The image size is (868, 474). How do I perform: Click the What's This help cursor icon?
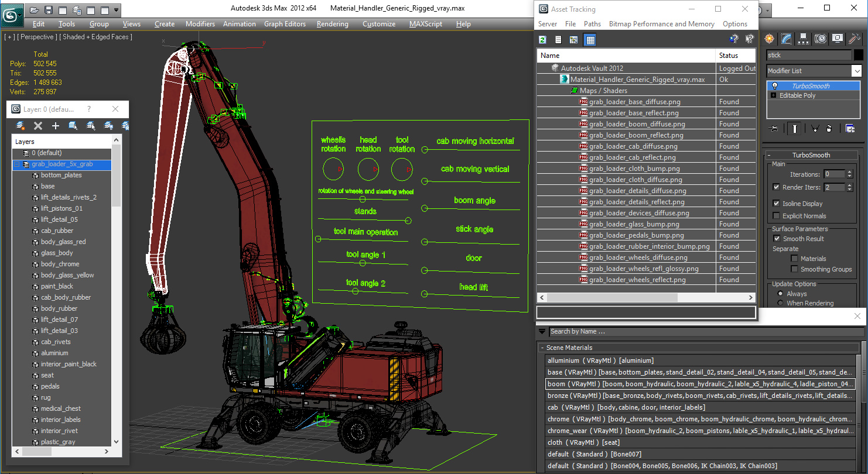tap(749, 39)
